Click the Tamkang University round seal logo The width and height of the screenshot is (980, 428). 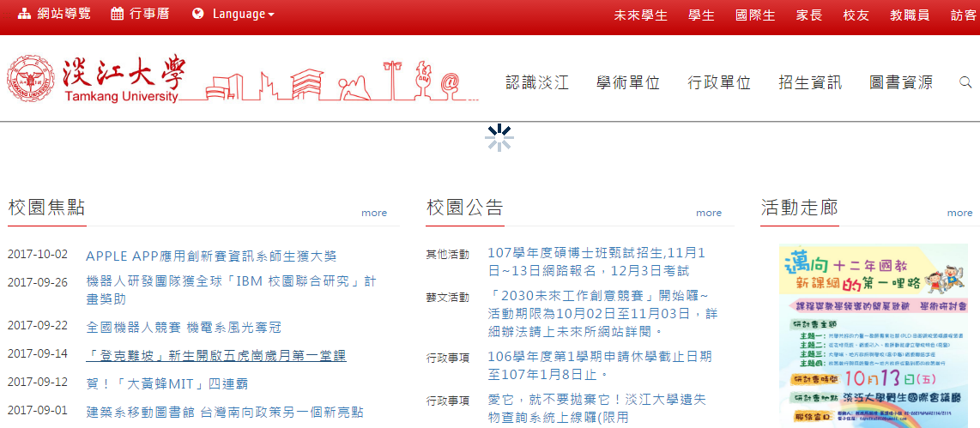point(31,79)
